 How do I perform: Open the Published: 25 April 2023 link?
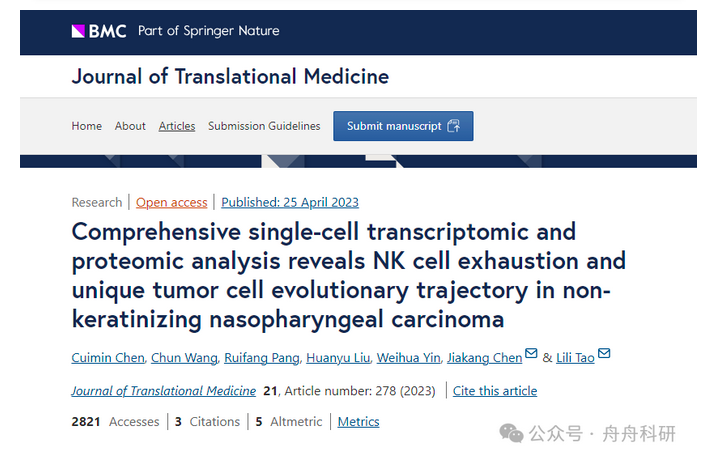pos(290,202)
